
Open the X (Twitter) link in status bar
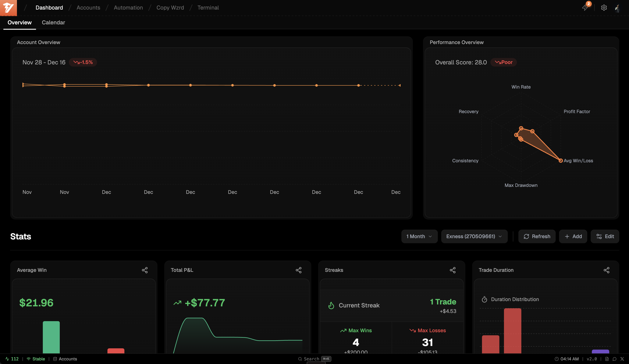click(x=622, y=359)
